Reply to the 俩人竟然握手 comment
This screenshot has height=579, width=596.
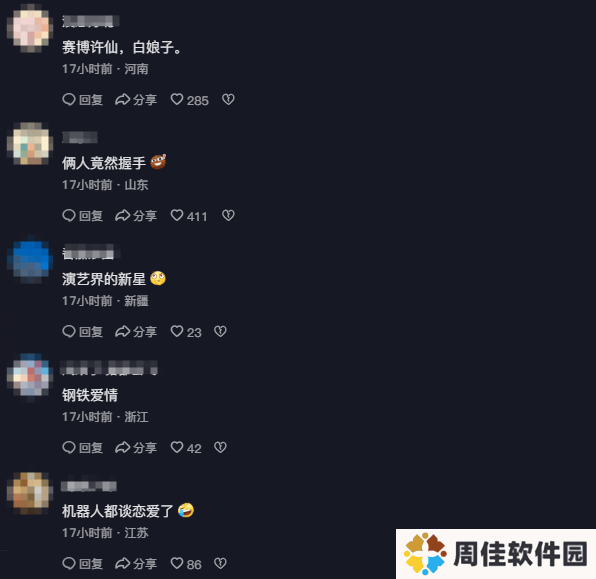pyautogui.click(x=82, y=216)
